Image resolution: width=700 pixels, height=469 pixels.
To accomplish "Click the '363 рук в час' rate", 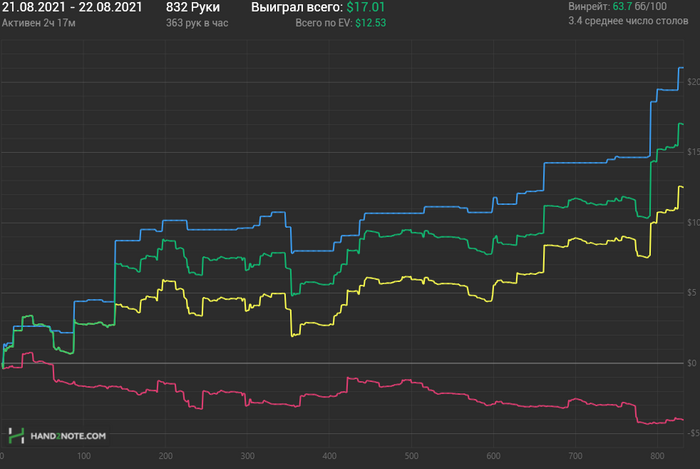I will click(197, 23).
